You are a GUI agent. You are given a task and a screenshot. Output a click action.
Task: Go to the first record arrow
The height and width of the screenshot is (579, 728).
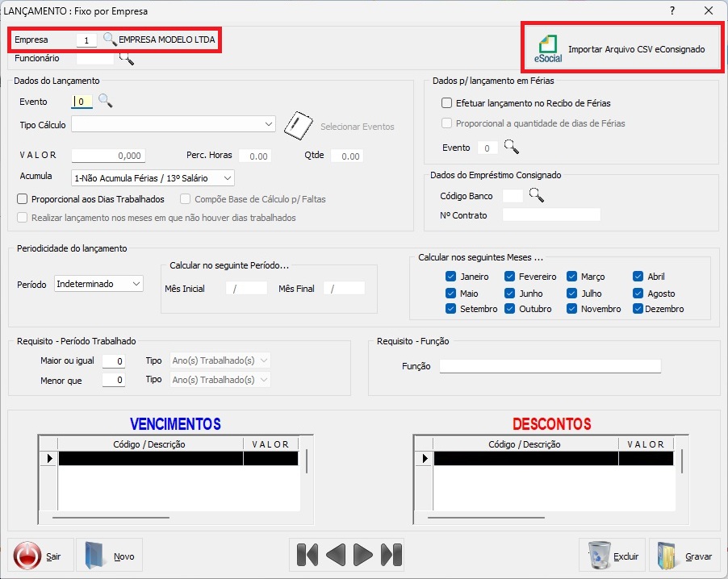coord(308,555)
